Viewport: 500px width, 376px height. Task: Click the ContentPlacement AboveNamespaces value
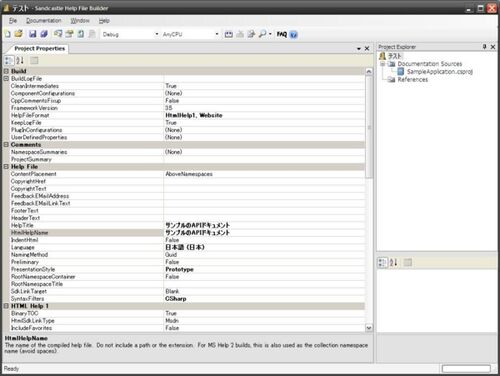(189, 174)
